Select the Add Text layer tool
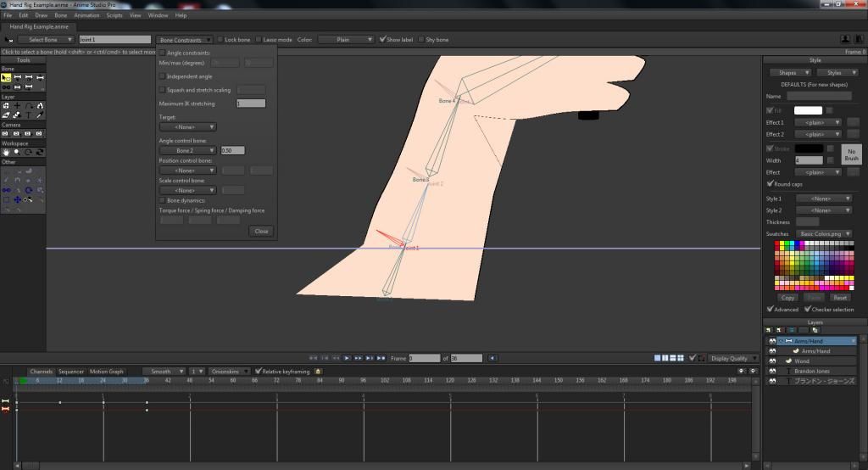The image size is (868, 470). coord(28,115)
